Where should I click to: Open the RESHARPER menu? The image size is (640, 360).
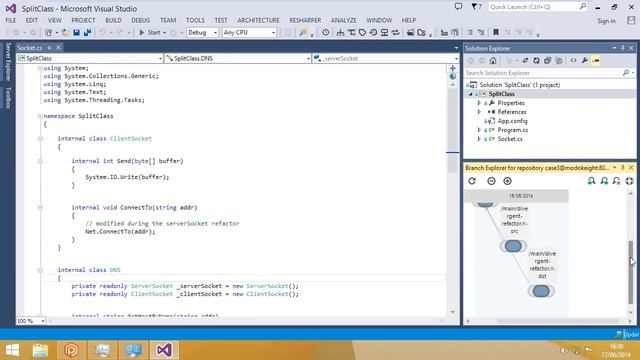(305, 20)
